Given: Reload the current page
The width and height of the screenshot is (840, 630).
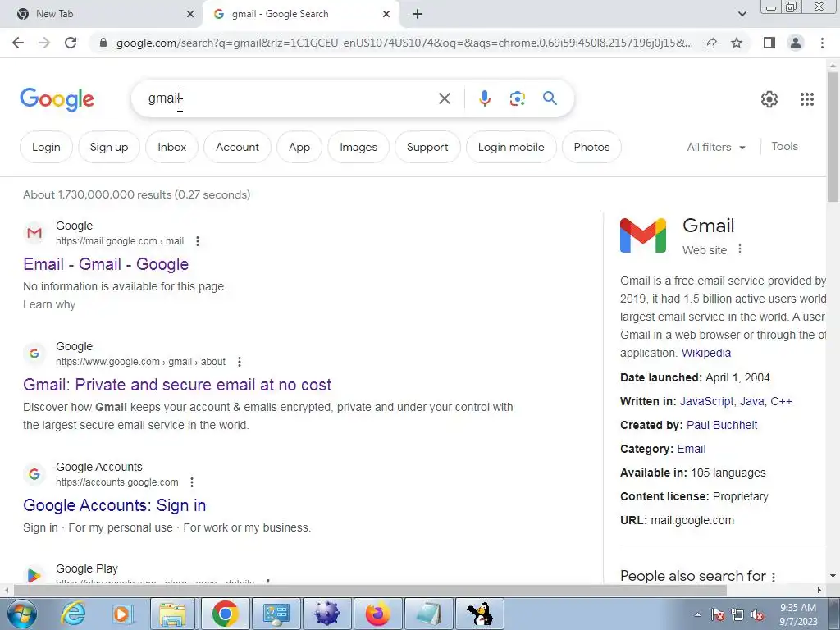Looking at the screenshot, I should tap(71, 43).
